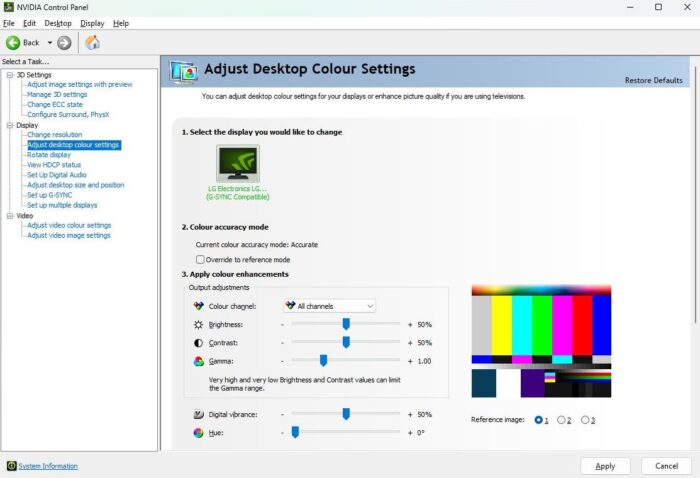Open Change resolution
This screenshot has height=478, width=700.
(x=55, y=135)
